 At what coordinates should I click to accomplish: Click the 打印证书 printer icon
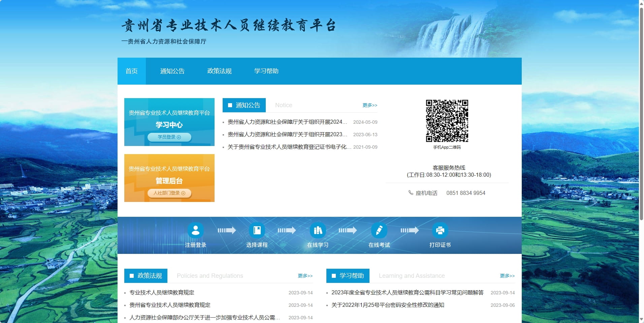point(440,230)
